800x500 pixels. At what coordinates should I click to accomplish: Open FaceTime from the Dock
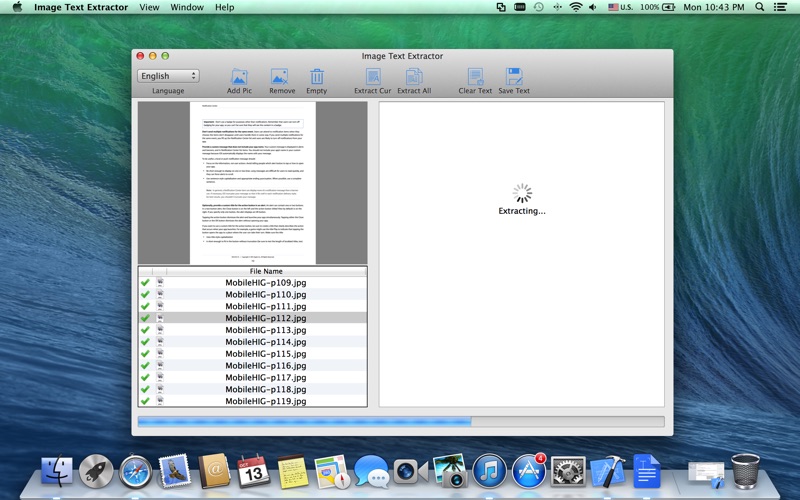coord(410,471)
